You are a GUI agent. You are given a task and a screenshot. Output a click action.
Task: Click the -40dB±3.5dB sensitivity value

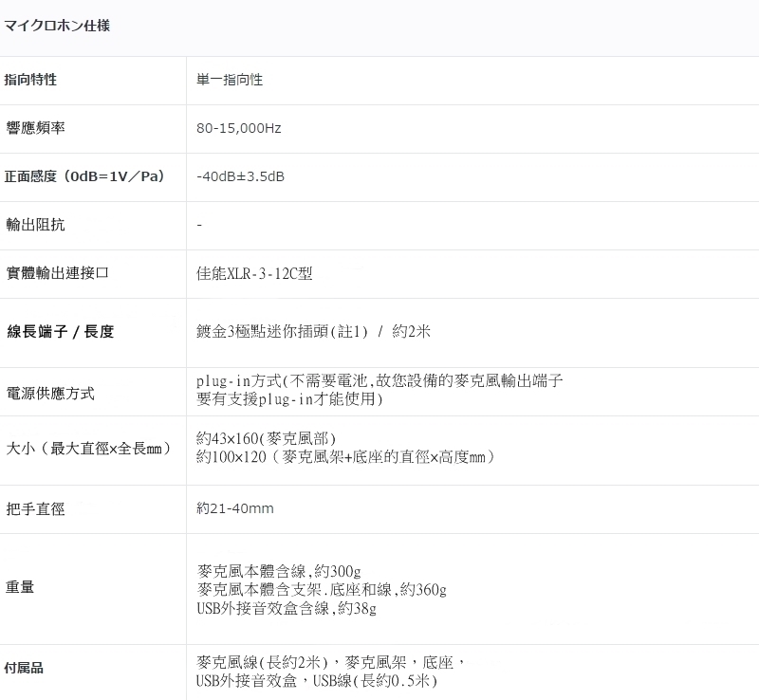240,176
